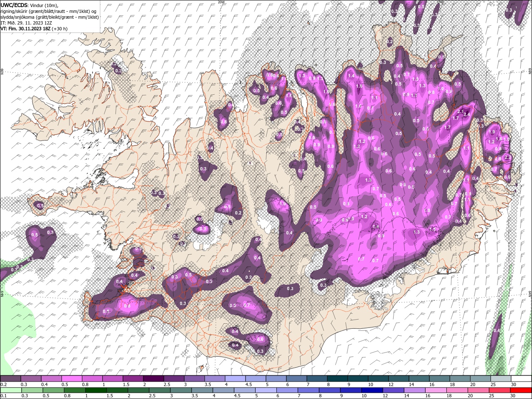Pick the bright red 30 swatch in rain legend
This screenshot has width=532, height=399.
tap(522, 390)
